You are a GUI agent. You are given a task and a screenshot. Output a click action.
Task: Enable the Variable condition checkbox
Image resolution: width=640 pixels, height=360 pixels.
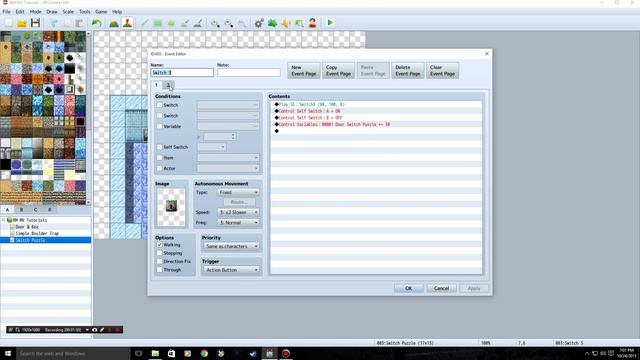[x=160, y=127]
